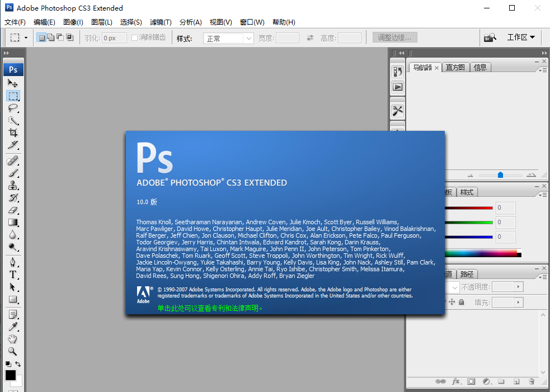
Task: Select the Gradient tool
Action: click(x=13, y=223)
